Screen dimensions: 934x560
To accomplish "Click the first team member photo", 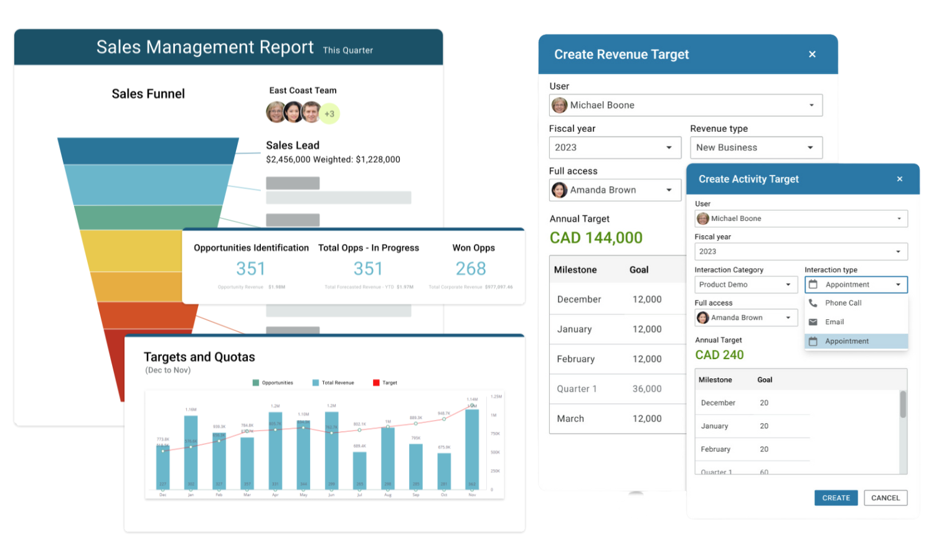I will [x=275, y=112].
